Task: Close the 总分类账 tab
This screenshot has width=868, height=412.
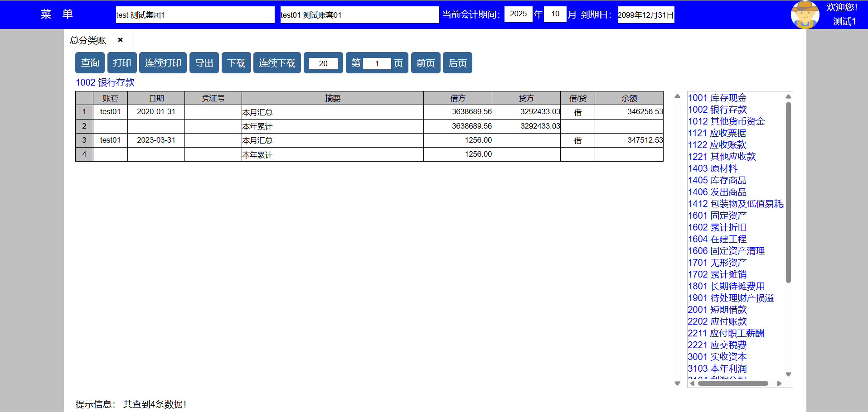Action: coord(120,40)
